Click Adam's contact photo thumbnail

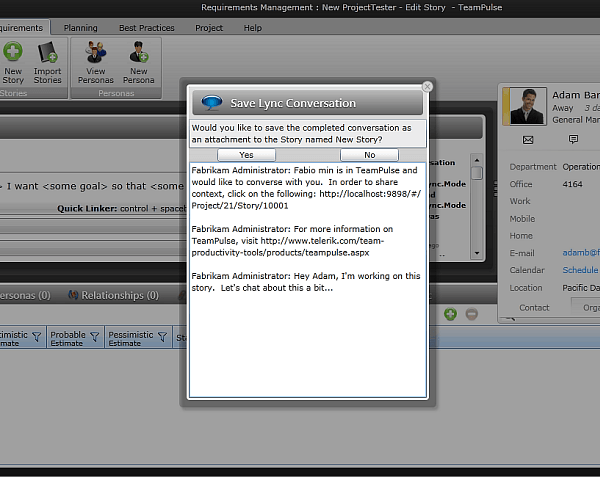pyautogui.click(x=528, y=106)
